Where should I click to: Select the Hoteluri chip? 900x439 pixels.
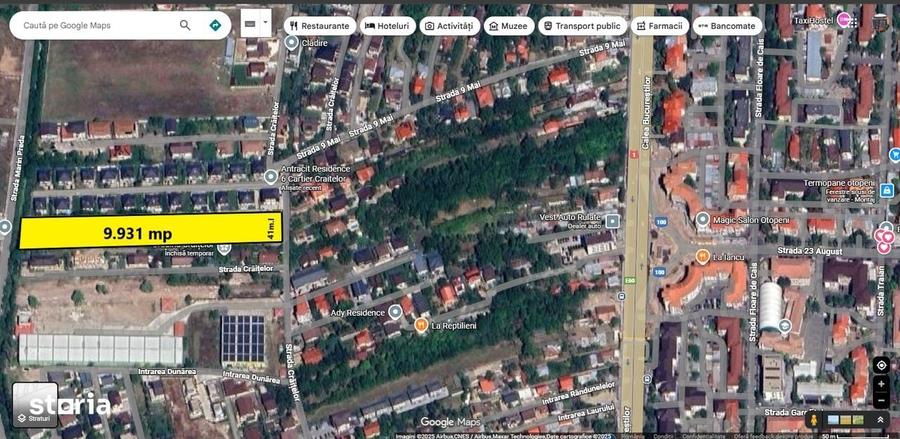point(388,26)
